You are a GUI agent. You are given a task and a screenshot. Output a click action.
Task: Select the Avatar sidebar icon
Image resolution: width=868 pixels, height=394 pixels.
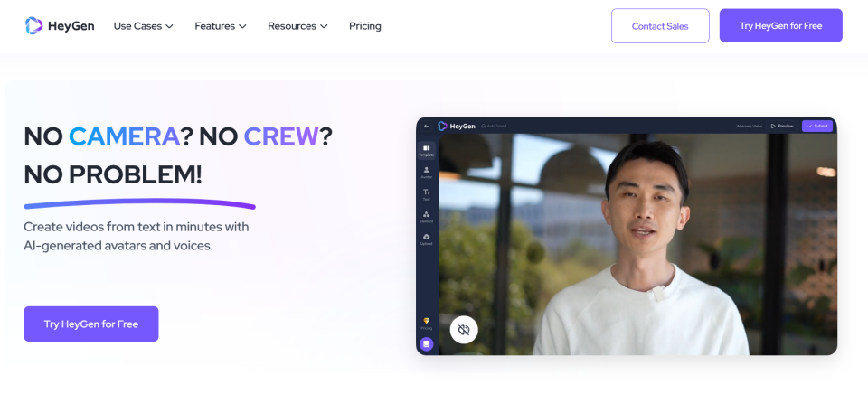point(426,172)
